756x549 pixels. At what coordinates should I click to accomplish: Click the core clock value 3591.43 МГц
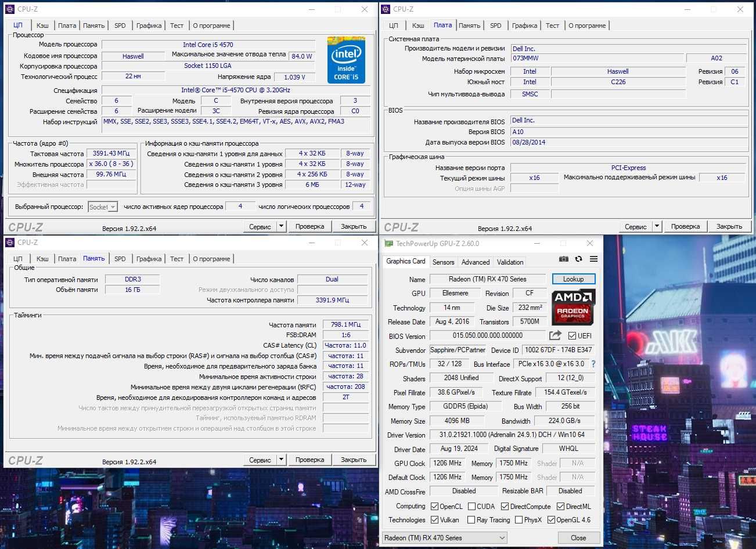click(x=111, y=153)
